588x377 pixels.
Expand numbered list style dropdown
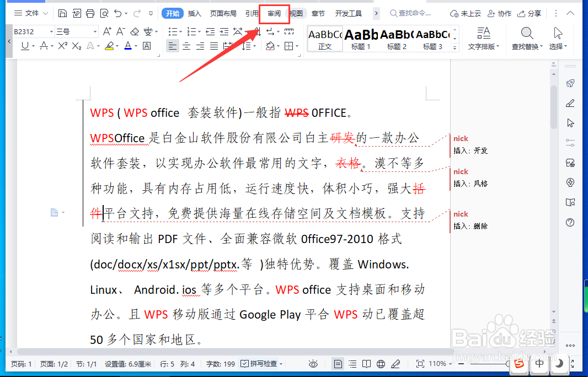[199, 32]
